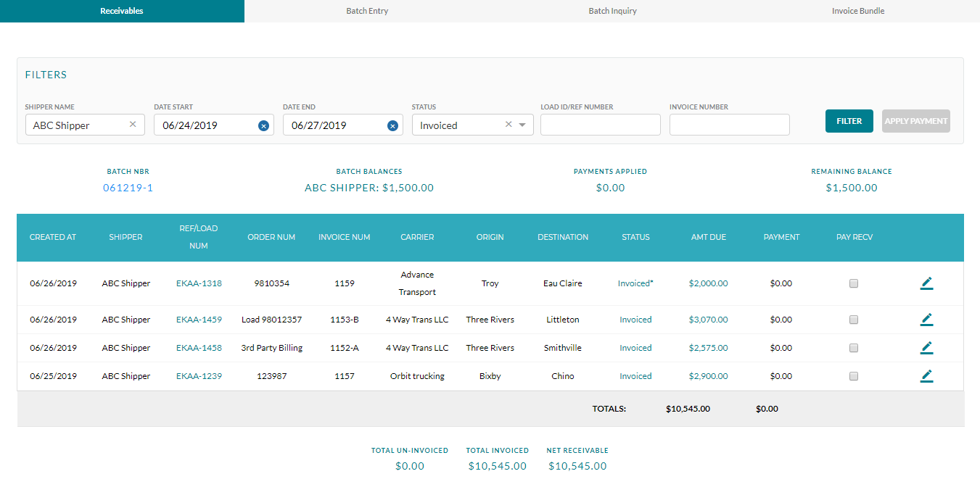980x487 pixels.
Task: Clear the Date Start field with X icon
Action: click(x=263, y=125)
